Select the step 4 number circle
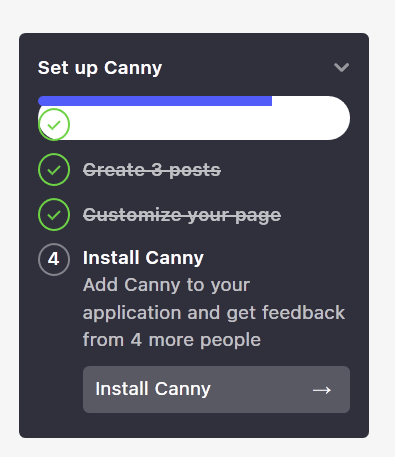Screen dimensions: 395x457 pyautogui.click(x=54, y=259)
